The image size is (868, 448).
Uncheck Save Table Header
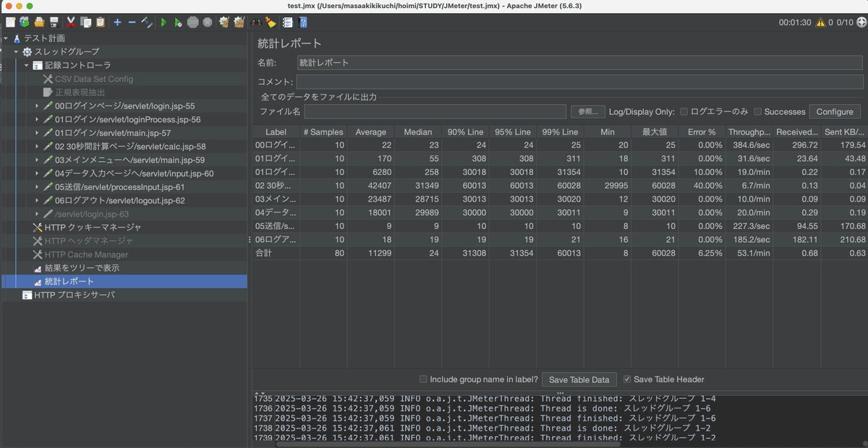626,379
